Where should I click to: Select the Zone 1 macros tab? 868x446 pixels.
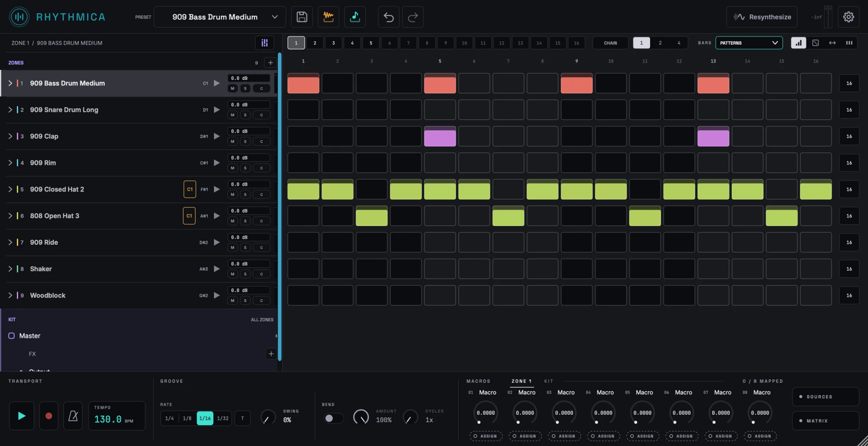[521, 381]
